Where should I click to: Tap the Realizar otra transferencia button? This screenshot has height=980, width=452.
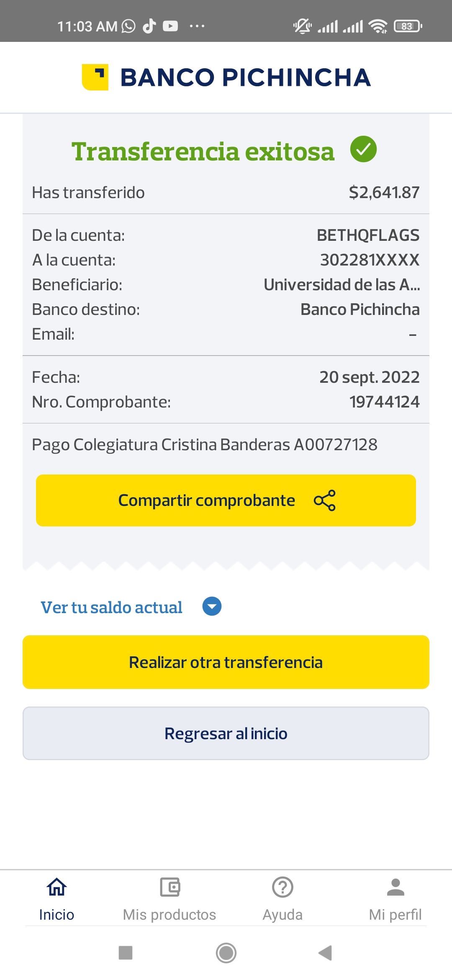click(x=226, y=662)
